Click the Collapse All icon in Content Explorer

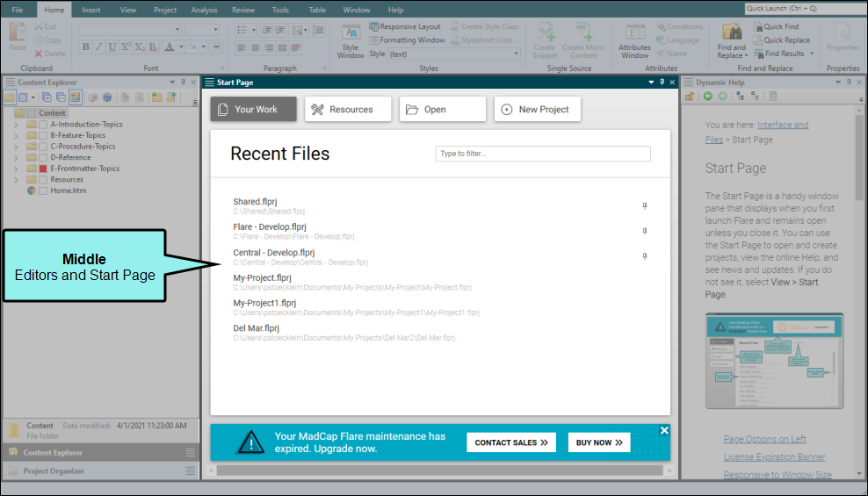click(x=61, y=97)
